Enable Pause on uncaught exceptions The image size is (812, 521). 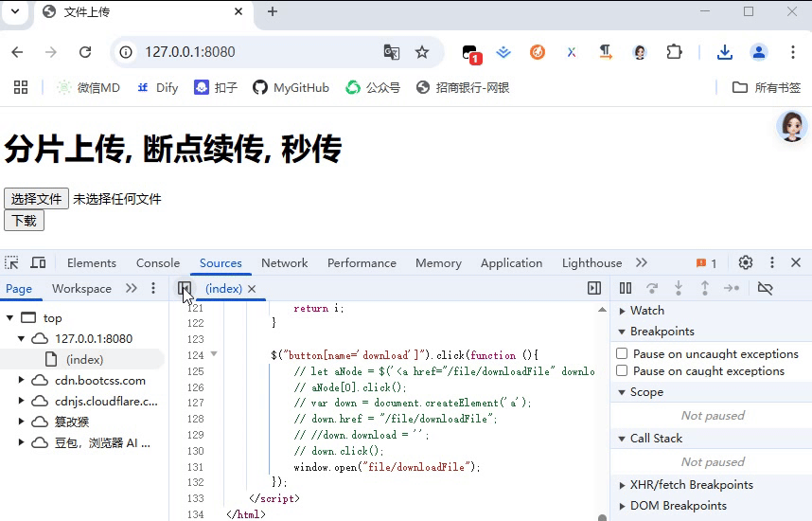622,353
